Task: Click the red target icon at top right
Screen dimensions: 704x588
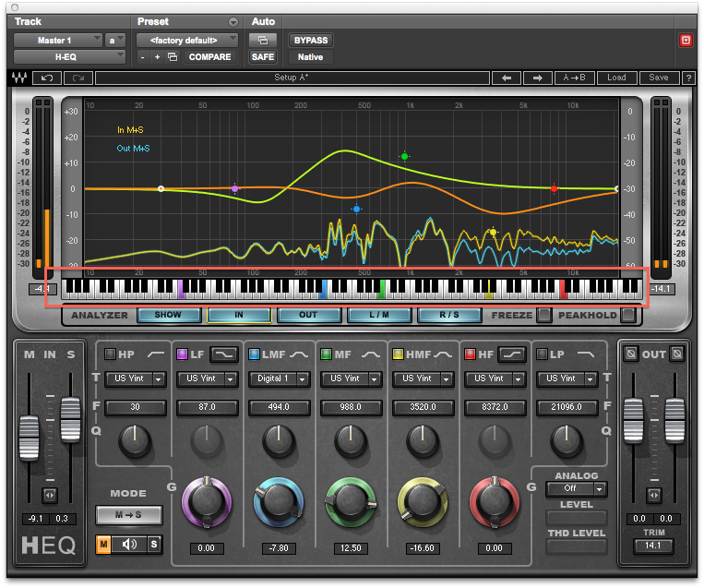Action: coord(686,41)
